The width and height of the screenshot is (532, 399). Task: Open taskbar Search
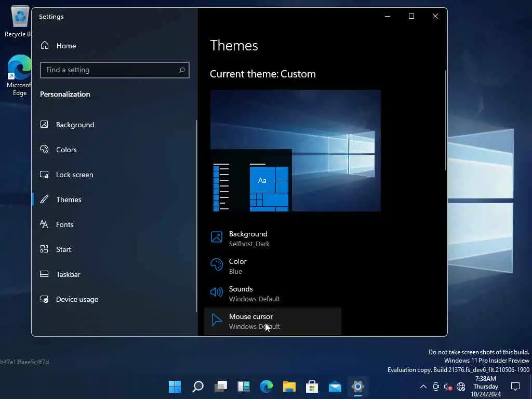(198, 387)
